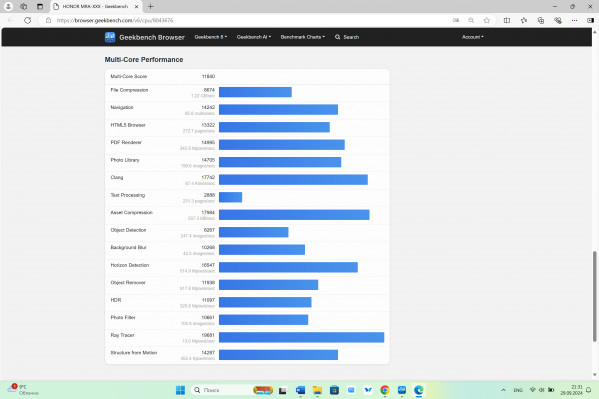Viewport: 599px width, 399px height.
Task: Click the Geekbench Browser logo icon
Action: [x=110, y=37]
